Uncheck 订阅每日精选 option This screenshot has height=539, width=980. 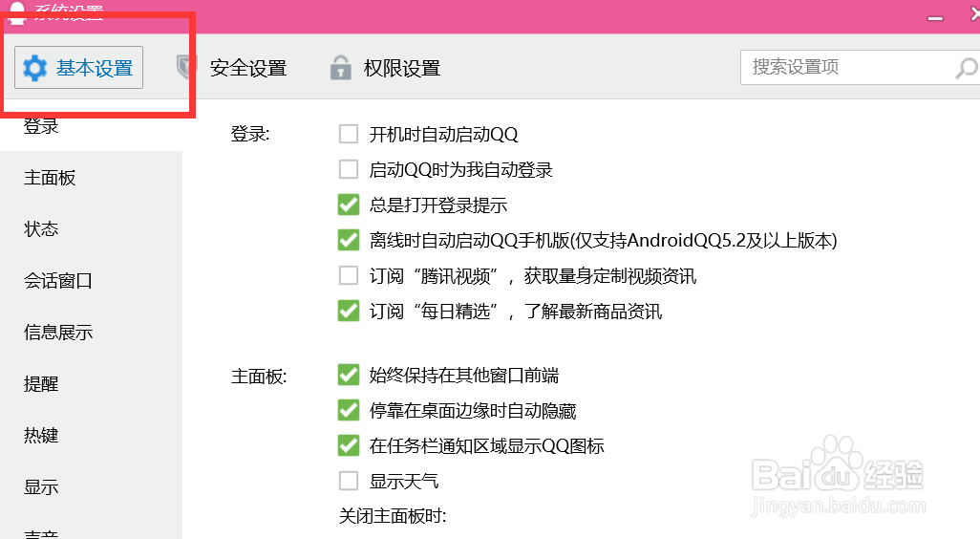click(x=348, y=311)
